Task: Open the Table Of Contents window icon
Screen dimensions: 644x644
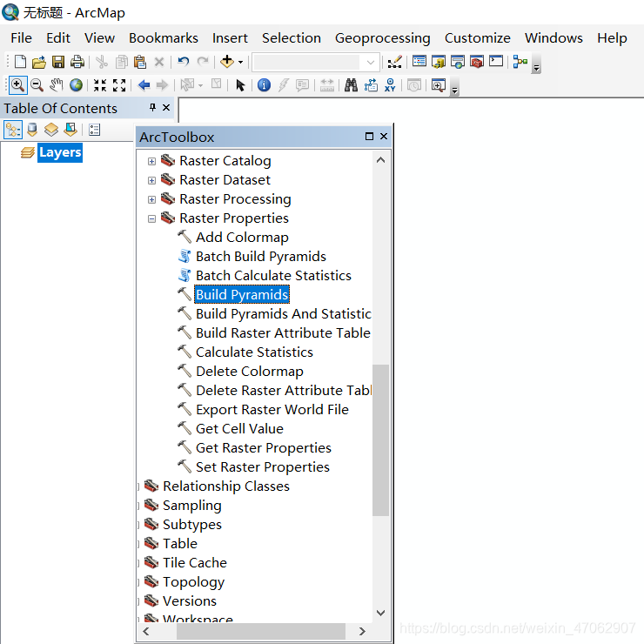Action: pos(419,62)
